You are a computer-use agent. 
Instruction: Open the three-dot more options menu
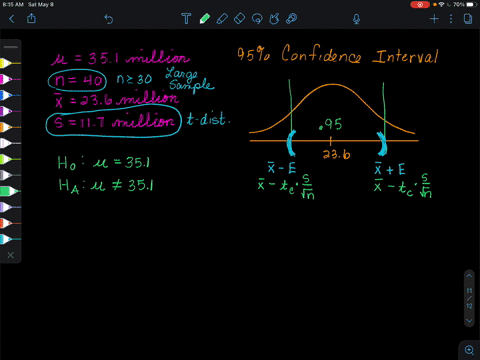451,19
